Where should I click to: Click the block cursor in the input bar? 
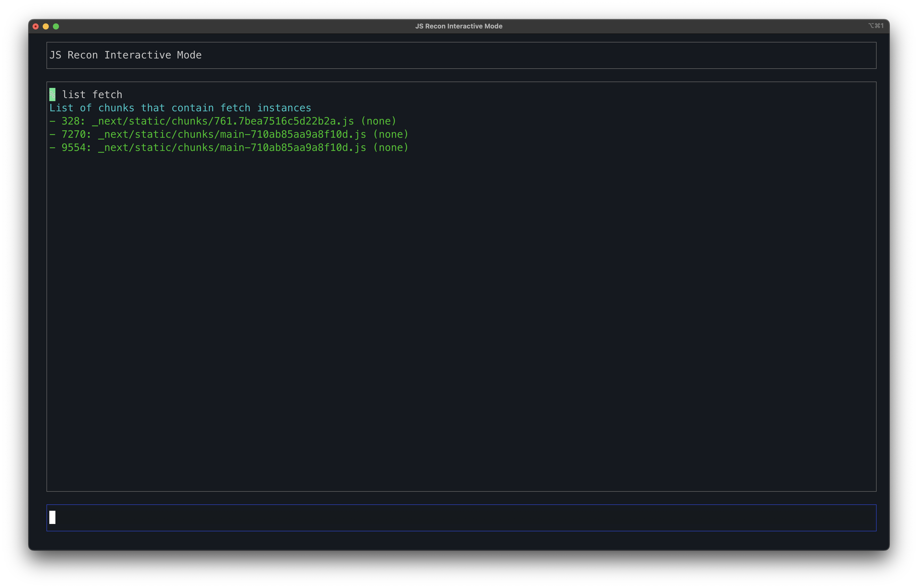coord(52,518)
